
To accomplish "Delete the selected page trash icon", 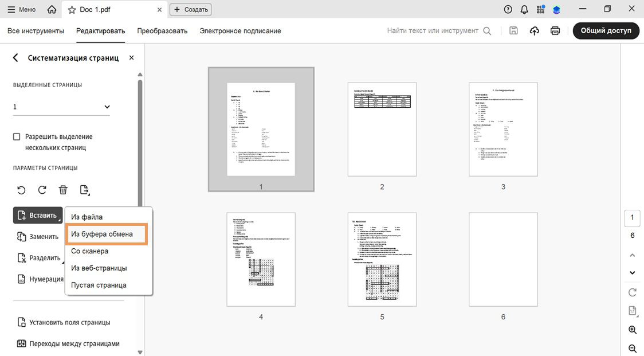I will (x=63, y=190).
